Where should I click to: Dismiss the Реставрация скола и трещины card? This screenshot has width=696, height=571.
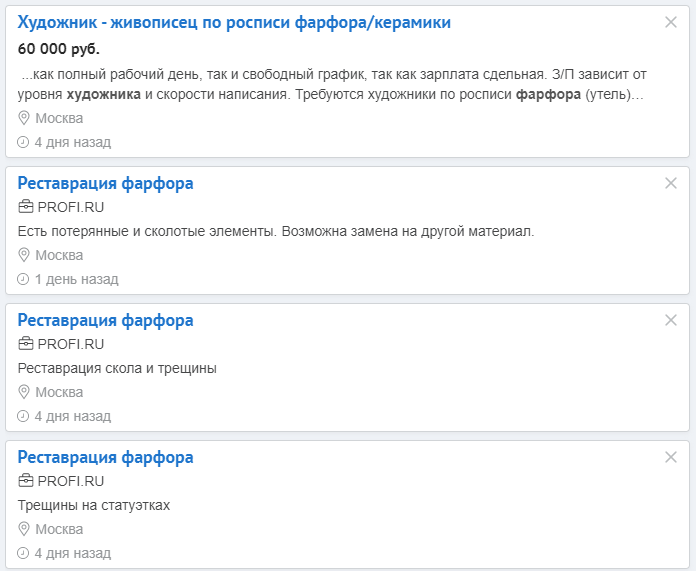click(x=671, y=320)
